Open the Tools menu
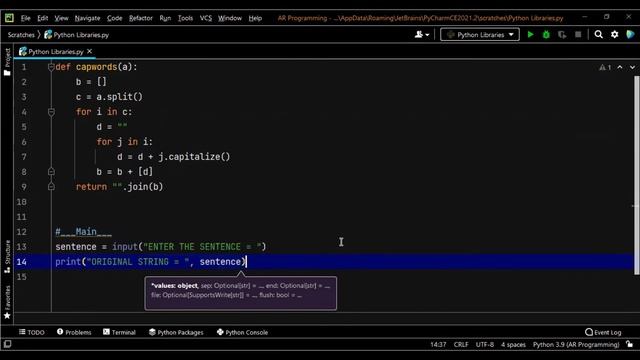640x360 pixels. click(x=185, y=18)
